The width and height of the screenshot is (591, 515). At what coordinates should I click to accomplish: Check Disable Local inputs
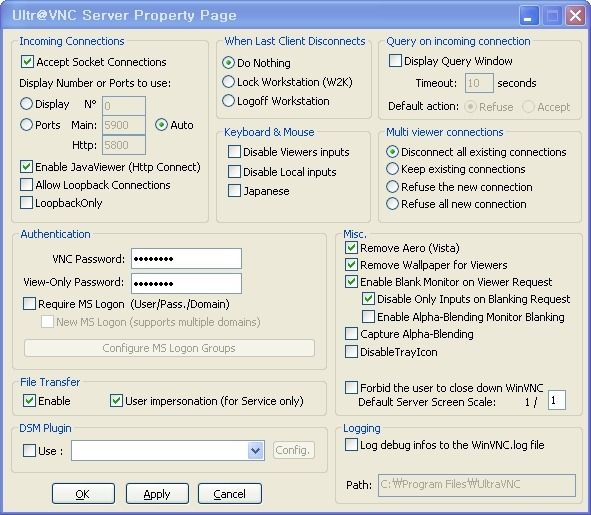point(234,172)
